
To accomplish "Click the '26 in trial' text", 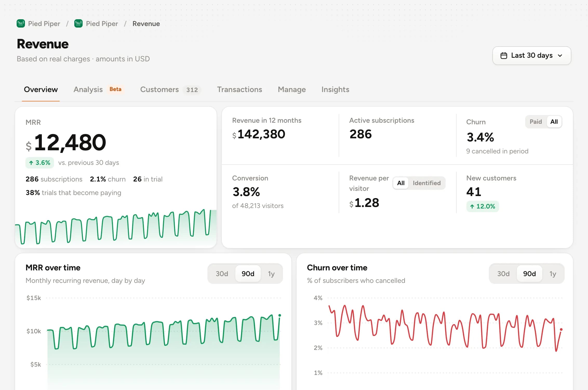I will [x=148, y=179].
